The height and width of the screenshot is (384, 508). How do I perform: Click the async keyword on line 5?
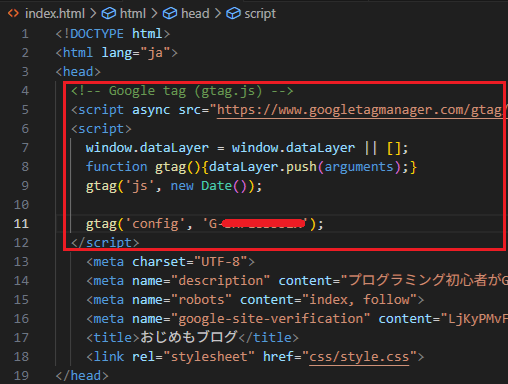tap(151, 110)
